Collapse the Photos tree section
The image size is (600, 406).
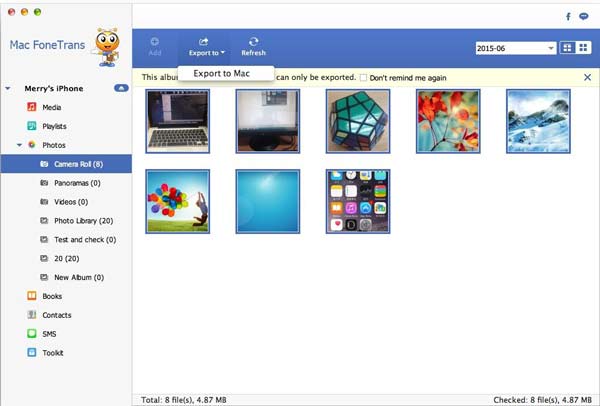click(20, 145)
